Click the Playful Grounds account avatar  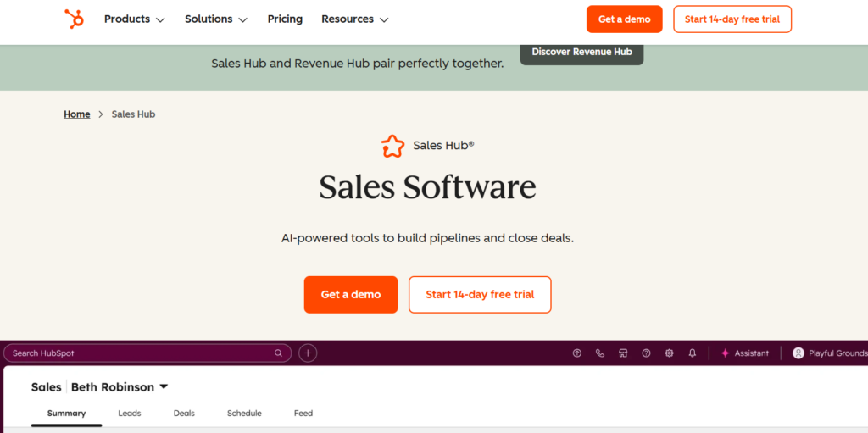(x=798, y=353)
